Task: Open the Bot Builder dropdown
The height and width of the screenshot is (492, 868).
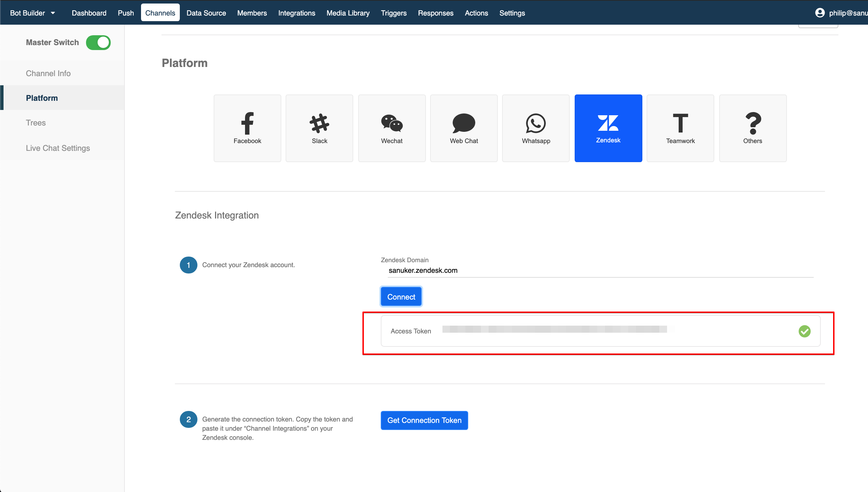Action: pyautogui.click(x=32, y=13)
